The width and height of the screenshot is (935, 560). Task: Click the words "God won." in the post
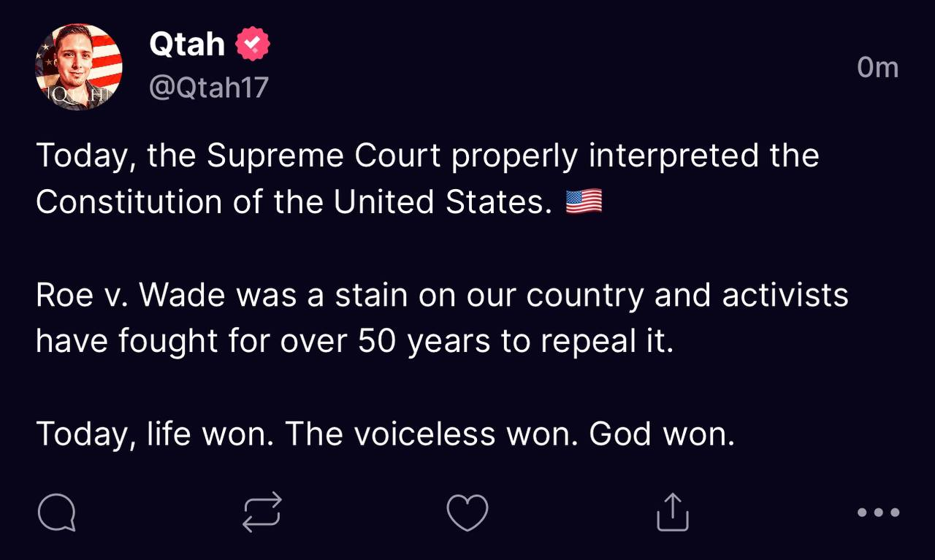point(661,434)
